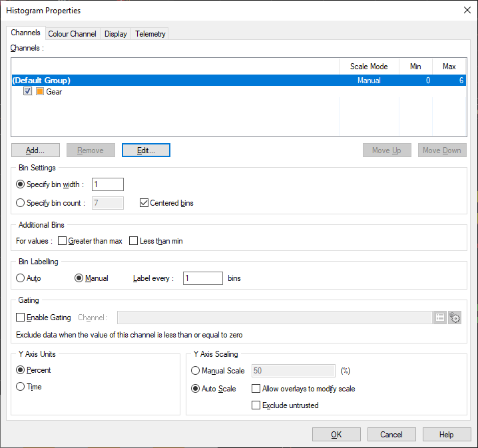
Task: Click the gating Channel text field
Action: pyautogui.click(x=275, y=318)
